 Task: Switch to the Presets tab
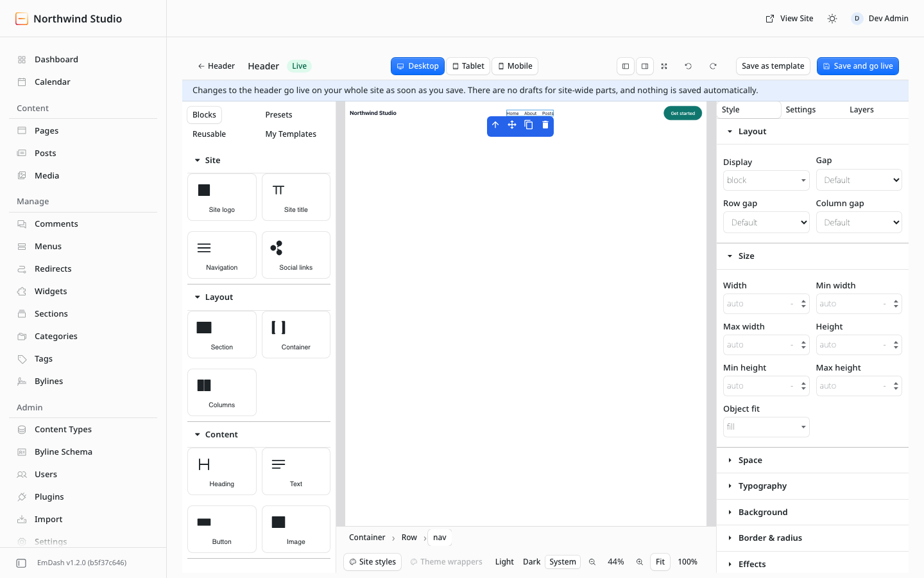pyautogui.click(x=279, y=115)
